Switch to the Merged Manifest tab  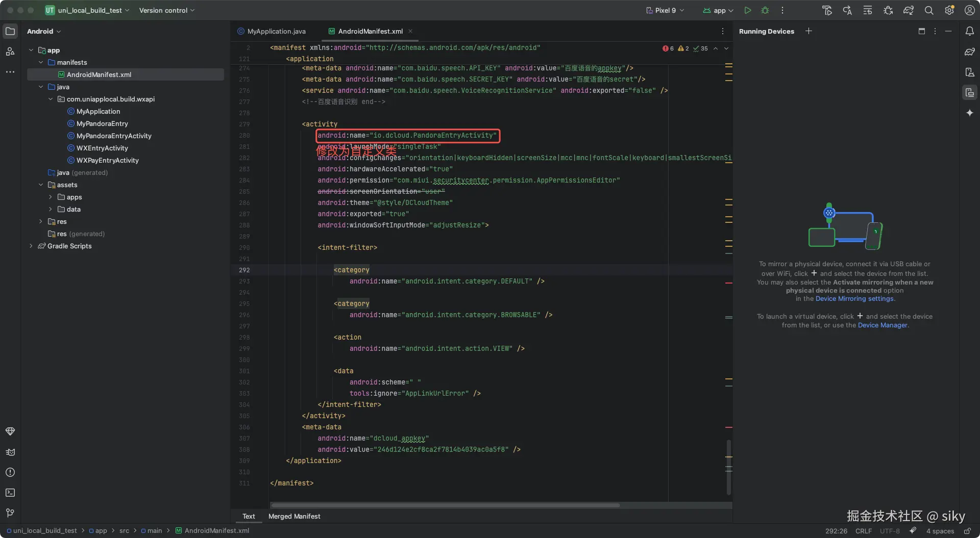click(x=294, y=516)
